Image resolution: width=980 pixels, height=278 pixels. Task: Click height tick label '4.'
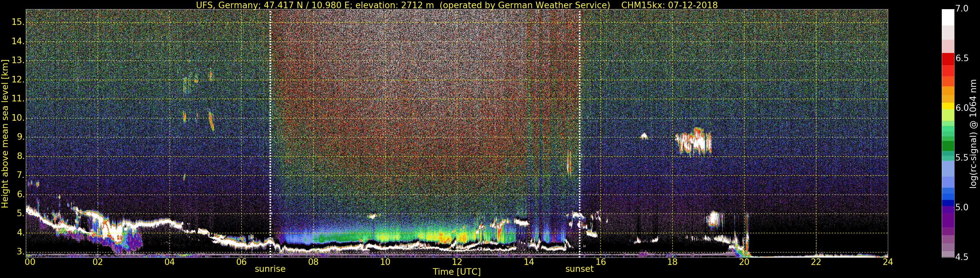tap(21, 233)
